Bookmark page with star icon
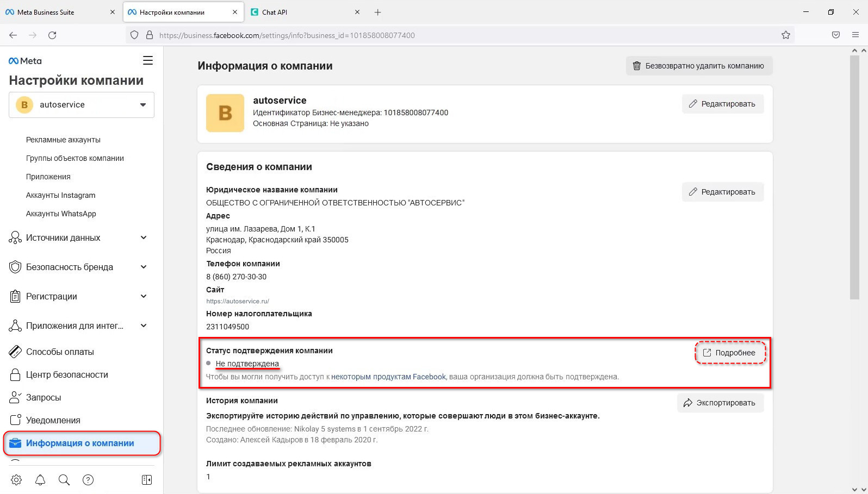 [x=786, y=35]
